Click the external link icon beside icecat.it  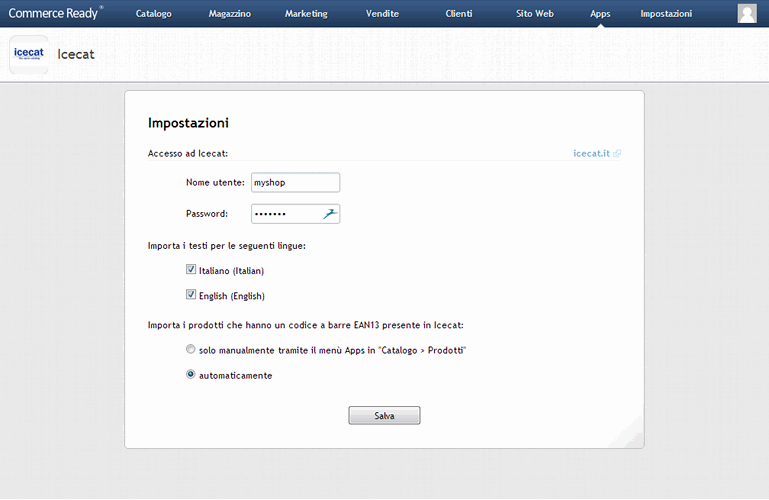[x=617, y=153]
